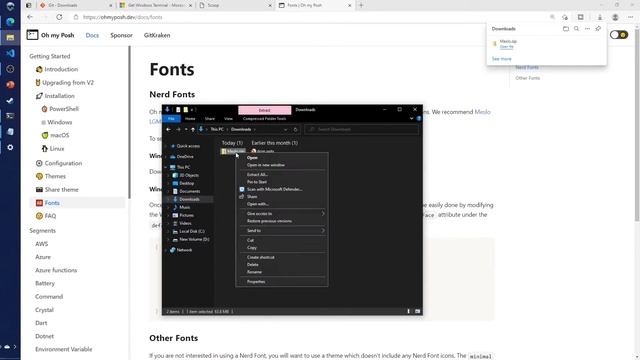Expand address history dropdown in File Explorer
This screenshot has height=360, width=640.
point(285,129)
